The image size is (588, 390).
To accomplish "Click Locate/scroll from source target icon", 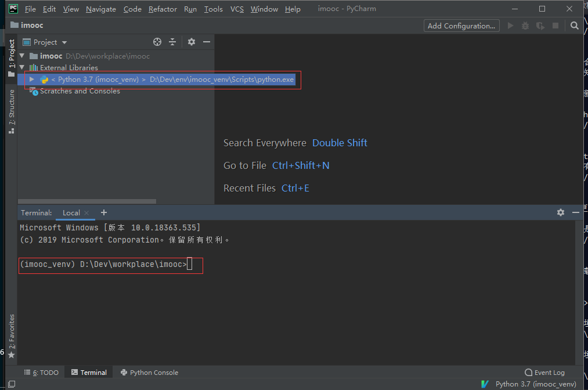I will (157, 42).
